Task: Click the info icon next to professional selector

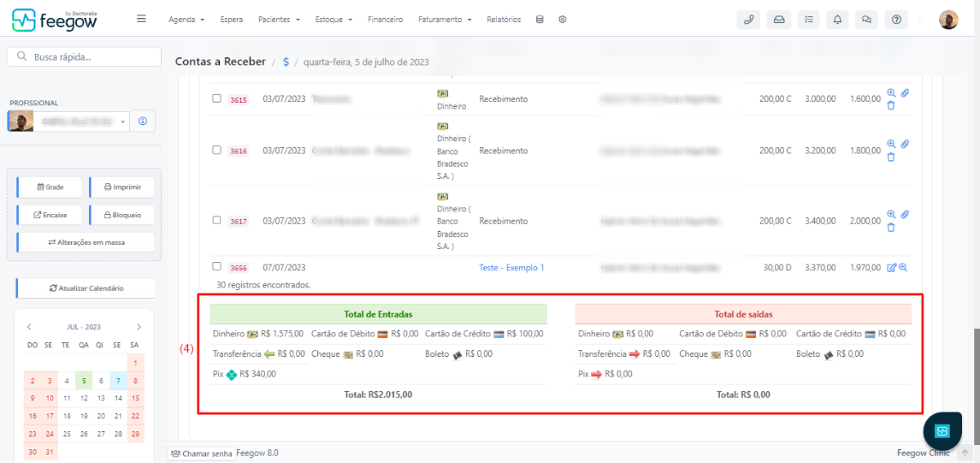Action: [143, 121]
